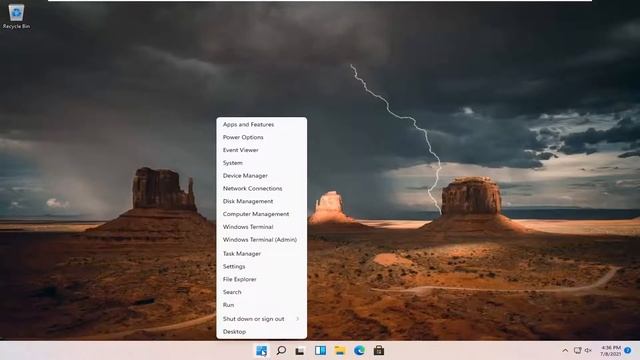
Task: Choose System in the context menu
Action: [x=262, y=163]
